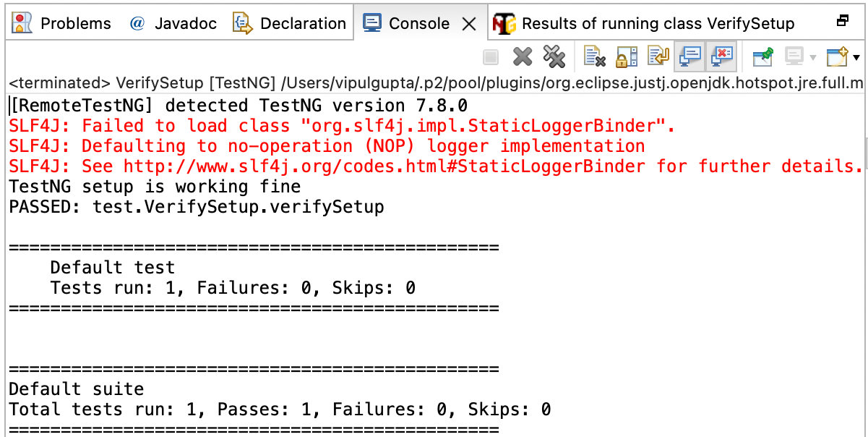Restore the console view panel
The width and height of the screenshot is (868, 437).
click(x=842, y=21)
